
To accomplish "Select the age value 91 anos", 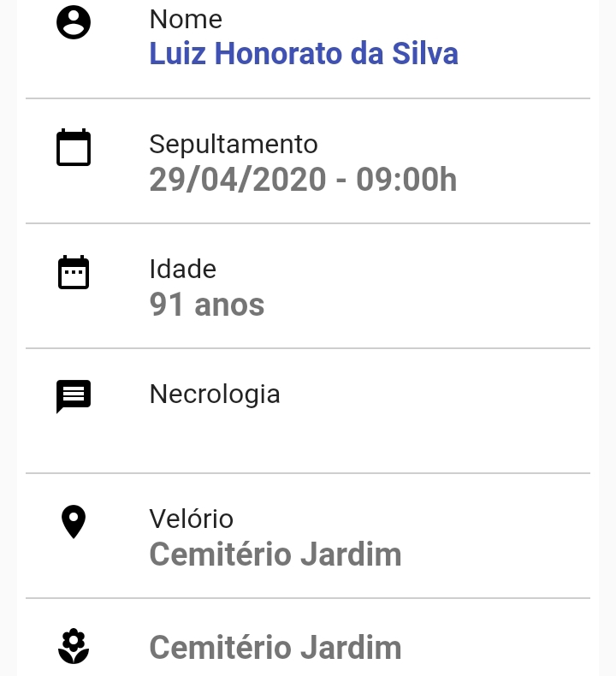I will pos(207,305).
